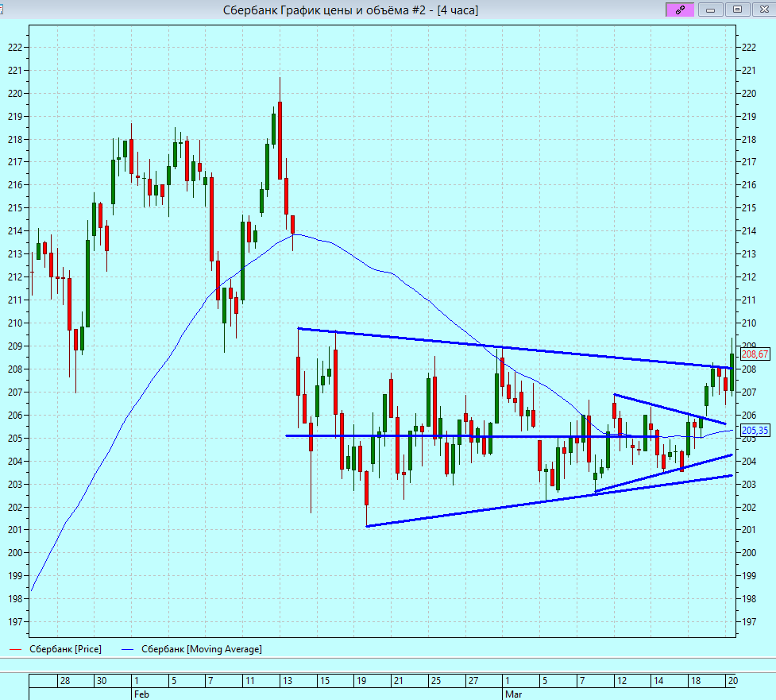Click date 20 on the time axis
Image resolution: width=776 pixels, height=700 pixels.
(732, 681)
